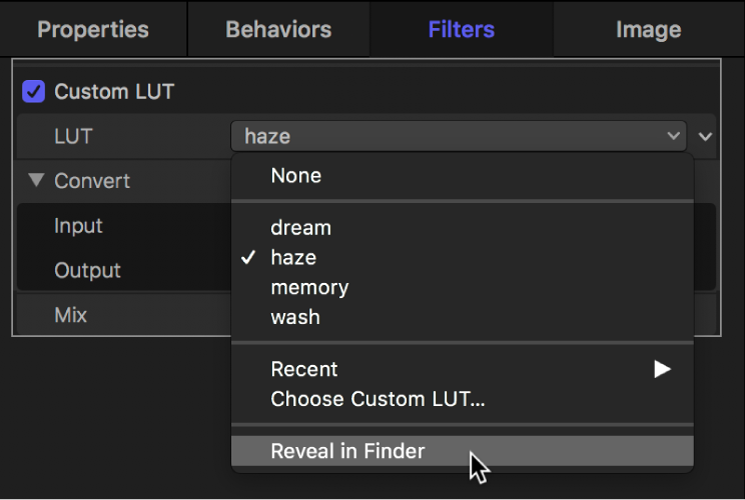Select the dream LUT preset
745x500 pixels.
pyautogui.click(x=300, y=228)
